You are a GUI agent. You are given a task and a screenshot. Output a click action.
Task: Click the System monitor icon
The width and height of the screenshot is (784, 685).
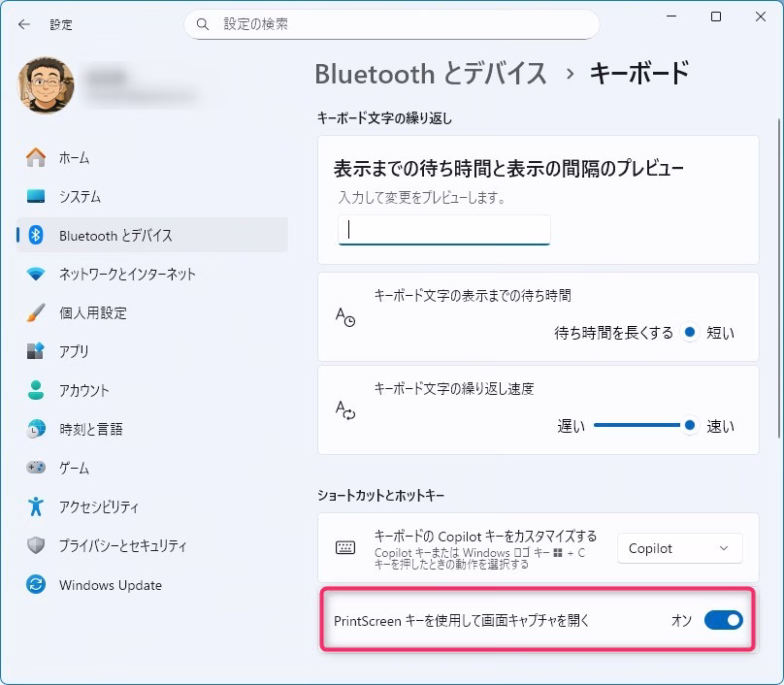click(x=36, y=196)
